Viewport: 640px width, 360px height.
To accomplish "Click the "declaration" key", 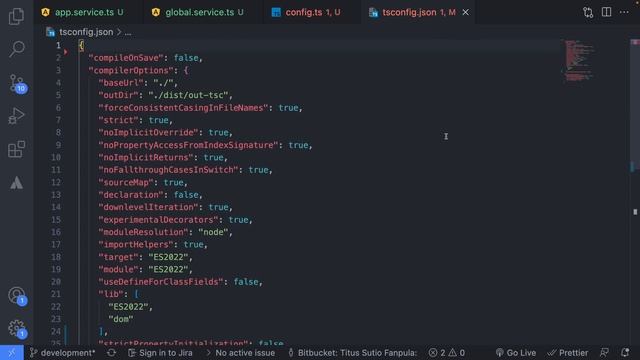I will [x=131, y=195].
